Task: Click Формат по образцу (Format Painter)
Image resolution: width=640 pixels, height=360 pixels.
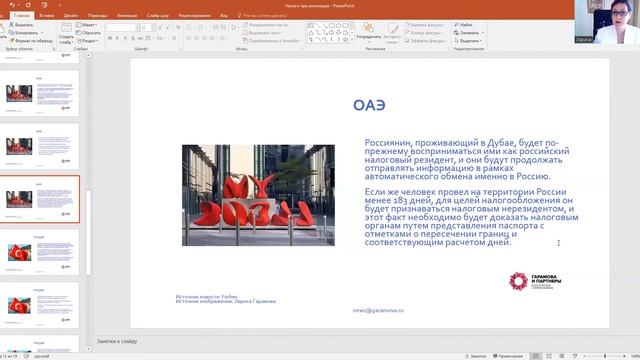Action: (31, 41)
